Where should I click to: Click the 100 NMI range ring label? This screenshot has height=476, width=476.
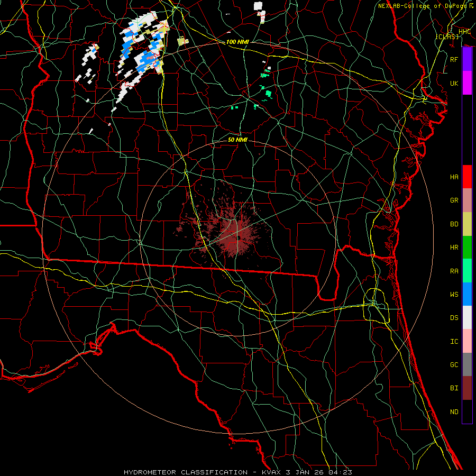(237, 42)
